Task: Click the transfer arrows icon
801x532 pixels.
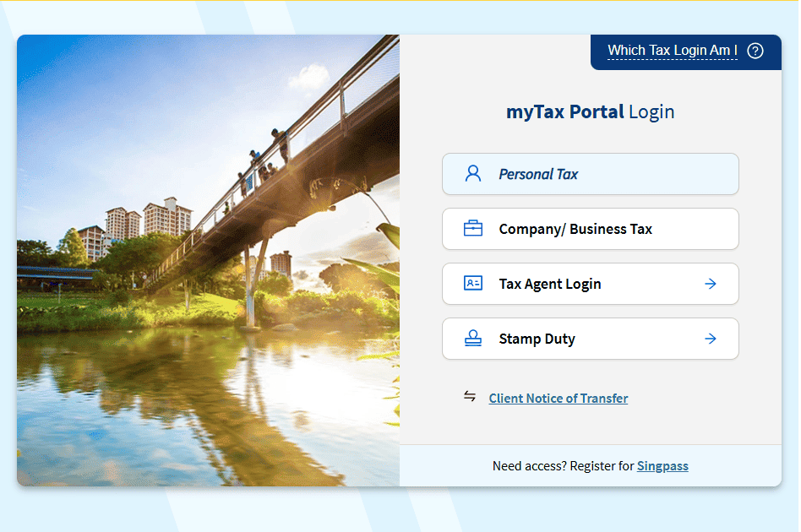Action: coord(470,397)
